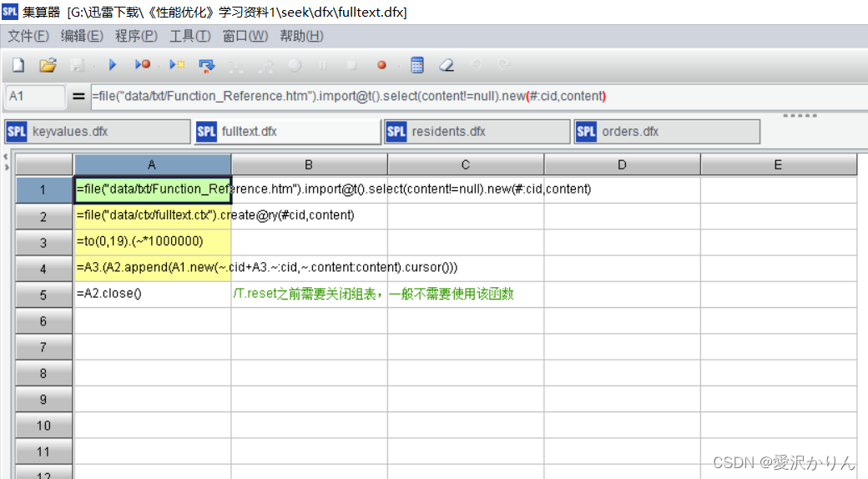Click the collapse arrows left of the grid
This screenshot has height=479, width=868.
(x=6, y=162)
